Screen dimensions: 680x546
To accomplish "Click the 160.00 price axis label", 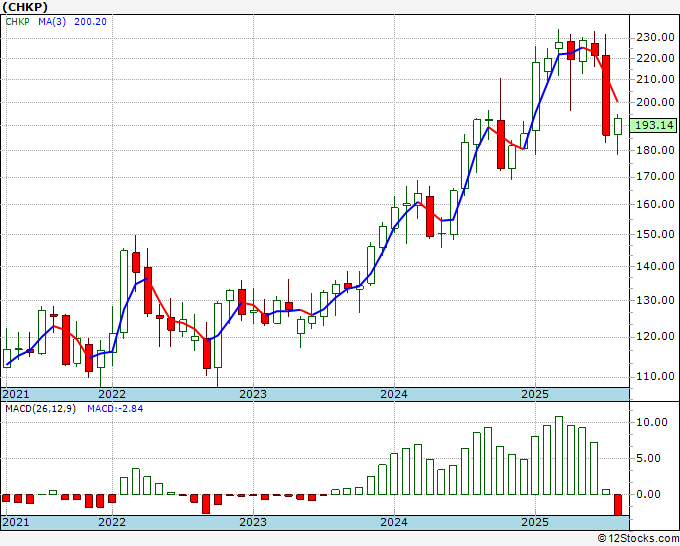I will 655,204.
